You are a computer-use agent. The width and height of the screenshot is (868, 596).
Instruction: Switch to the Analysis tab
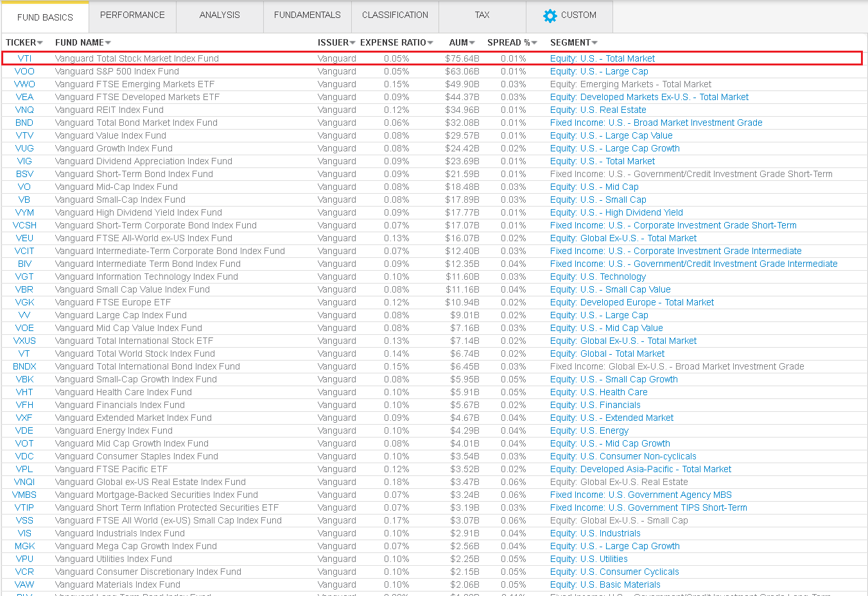[220, 15]
